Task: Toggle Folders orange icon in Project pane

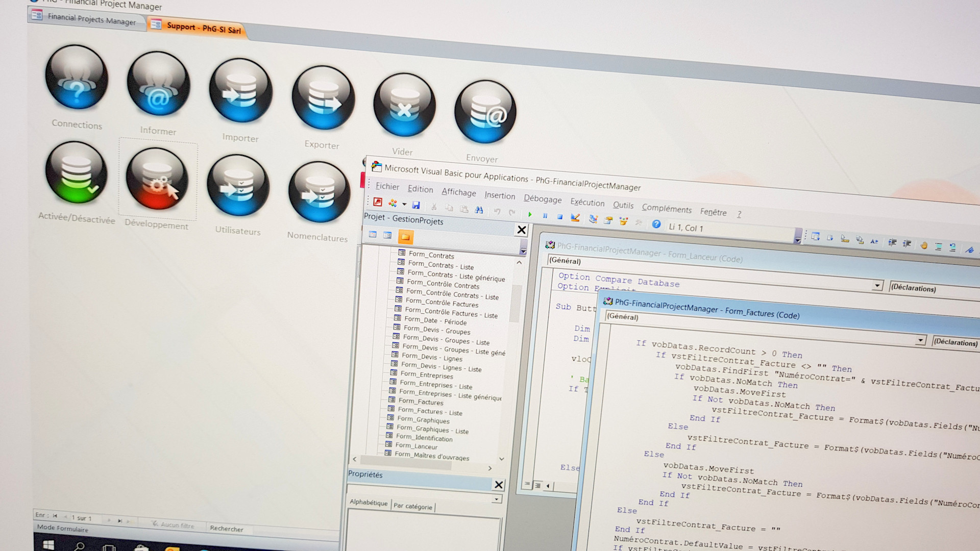Action: point(405,237)
